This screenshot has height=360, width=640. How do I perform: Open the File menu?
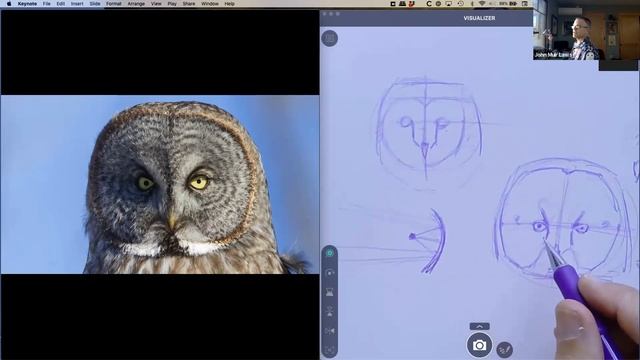pyautogui.click(x=47, y=4)
